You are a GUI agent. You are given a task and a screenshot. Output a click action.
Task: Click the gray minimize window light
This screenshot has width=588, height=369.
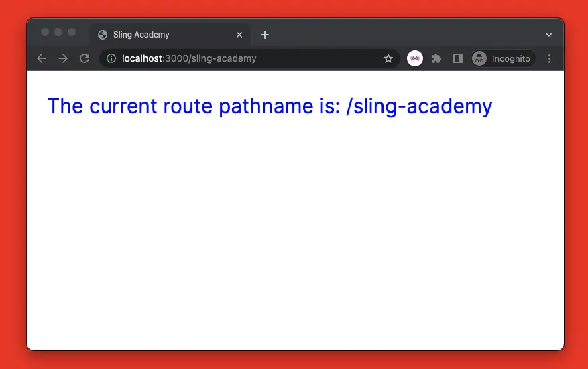click(58, 32)
